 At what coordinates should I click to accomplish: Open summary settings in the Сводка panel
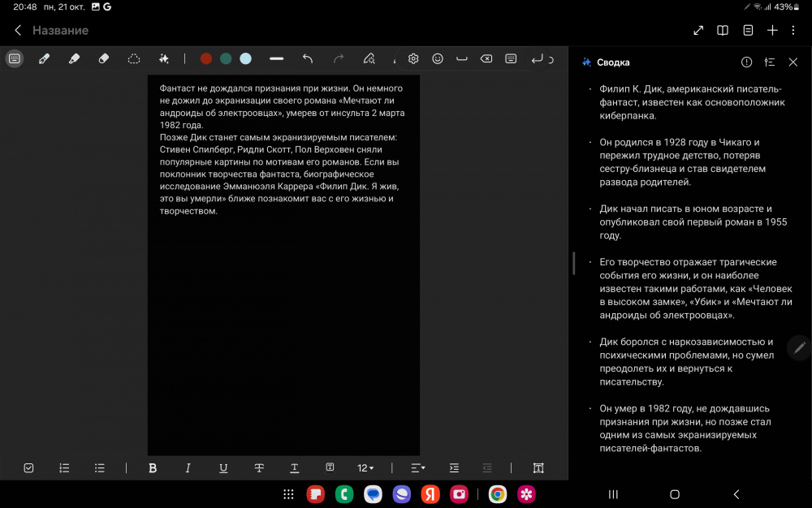770,62
